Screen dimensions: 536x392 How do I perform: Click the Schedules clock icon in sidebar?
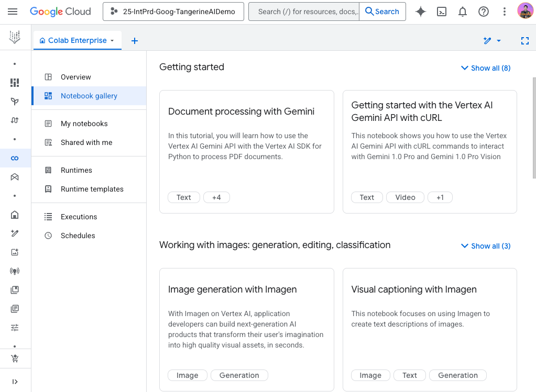click(48, 236)
